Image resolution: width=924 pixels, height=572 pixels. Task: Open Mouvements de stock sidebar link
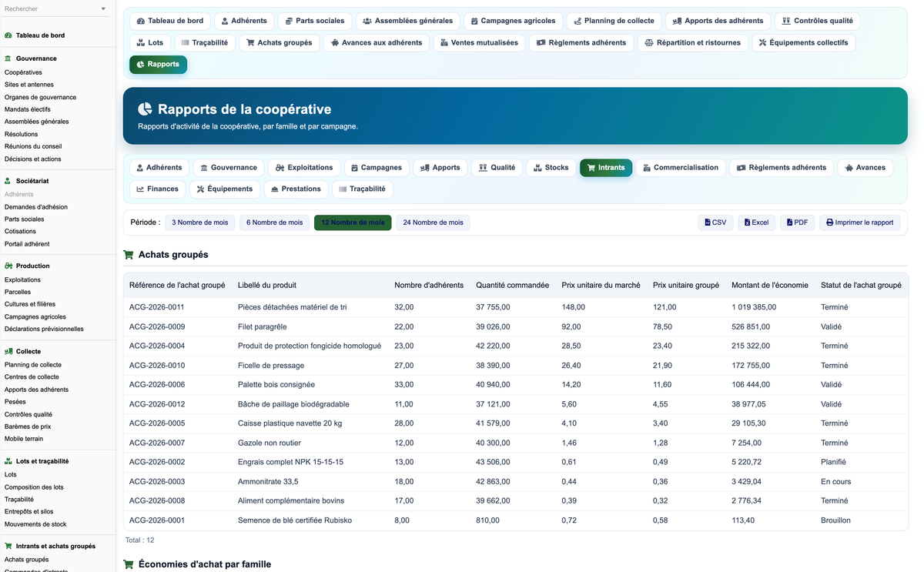pyautogui.click(x=35, y=524)
